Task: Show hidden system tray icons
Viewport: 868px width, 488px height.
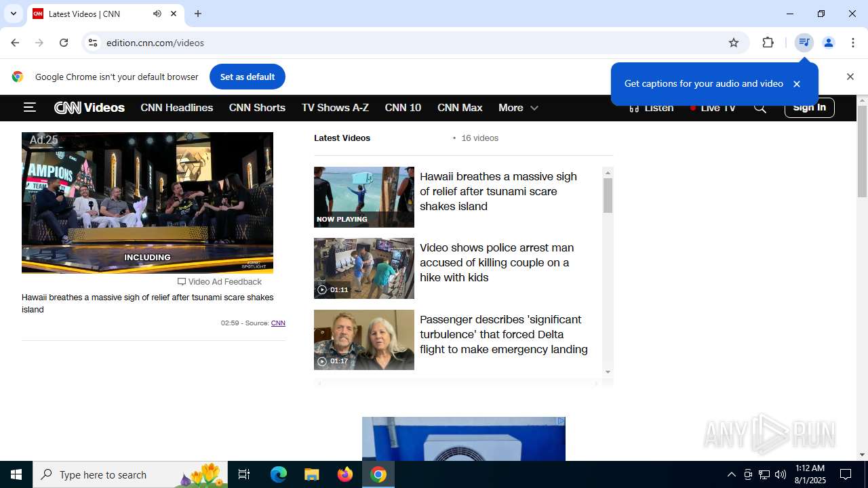Action: click(x=731, y=474)
